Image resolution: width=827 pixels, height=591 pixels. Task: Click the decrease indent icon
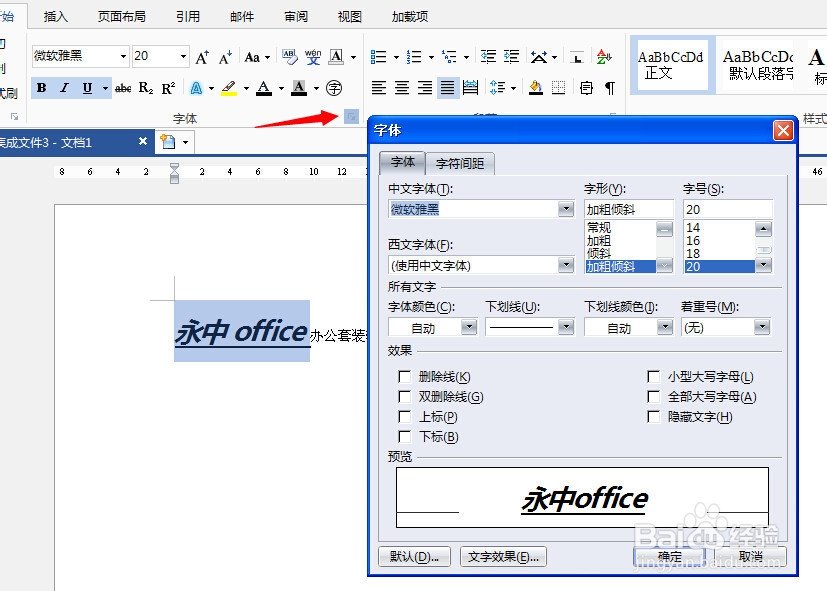[488, 57]
